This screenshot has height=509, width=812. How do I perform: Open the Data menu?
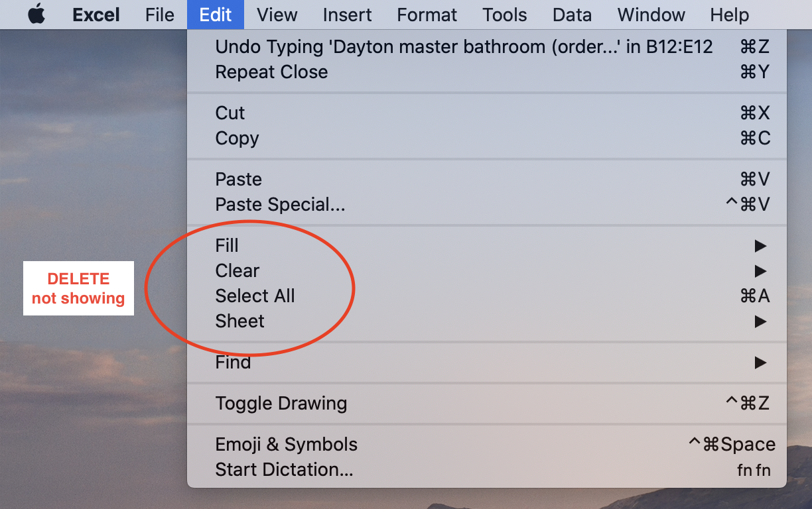tap(572, 15)
